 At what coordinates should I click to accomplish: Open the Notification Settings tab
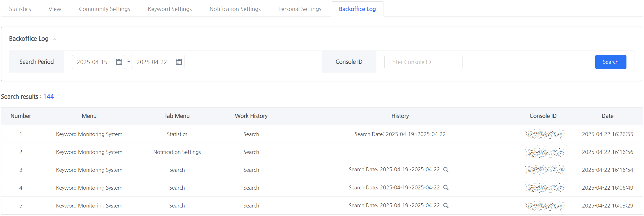(235, 9)
